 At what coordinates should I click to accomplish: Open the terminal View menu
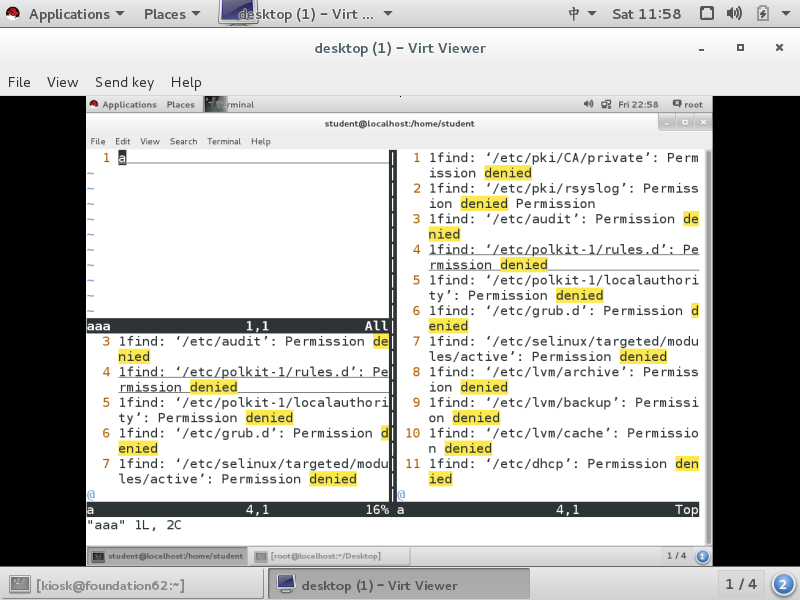coord(150,141)
